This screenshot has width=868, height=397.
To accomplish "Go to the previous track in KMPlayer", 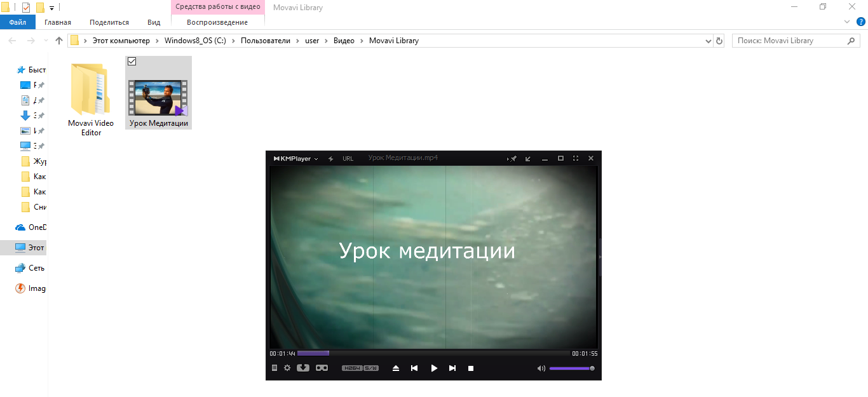I will [x=414, y=368].
